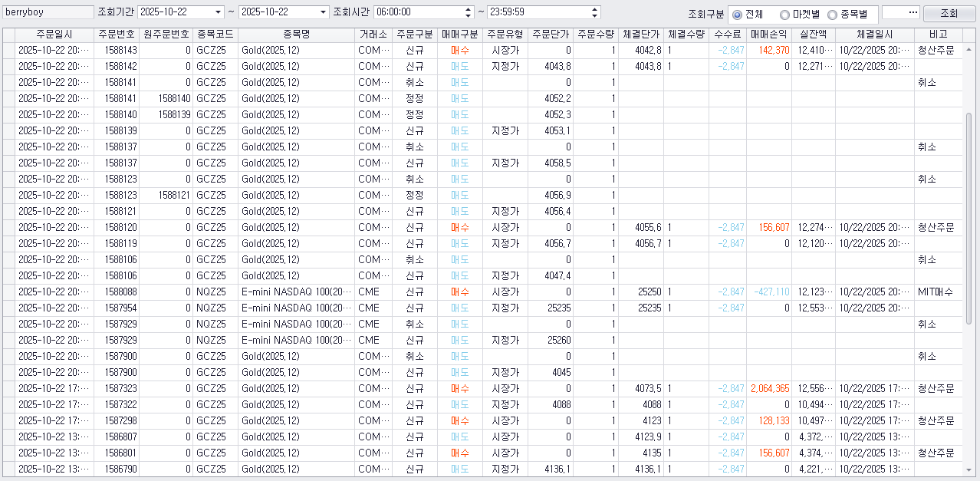
Task: Click the 4052,2 order price cell
Action: click(x=551, y=98)
